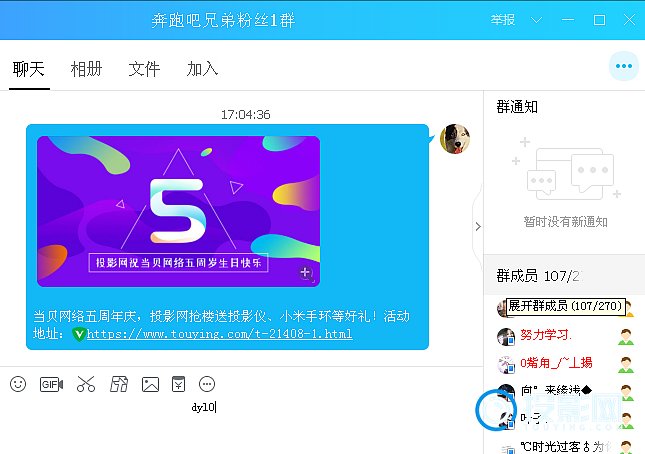Open the emoji picker in the chat toolbar

pyautogui.click(x=18, y=384)
